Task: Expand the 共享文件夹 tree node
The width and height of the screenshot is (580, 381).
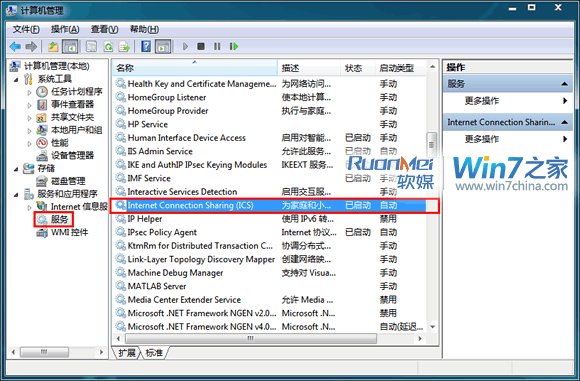Action: click(29, 118)
